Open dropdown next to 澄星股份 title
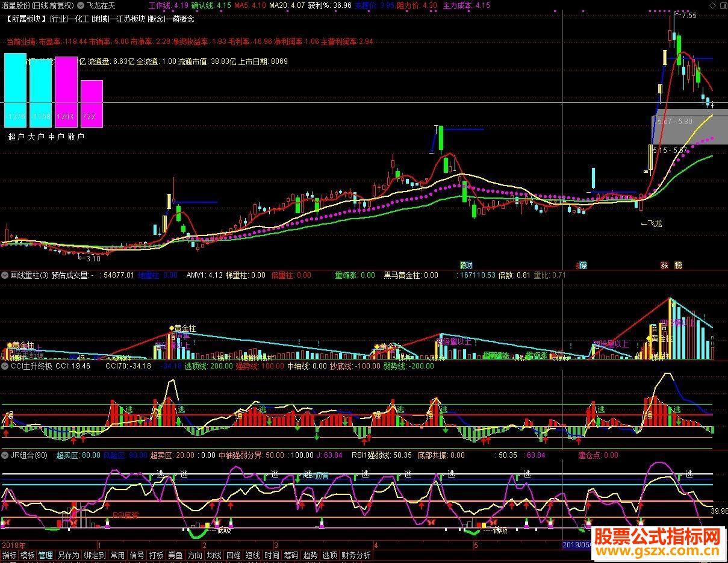This screenshot has height=563, width=728. point(81,5)
